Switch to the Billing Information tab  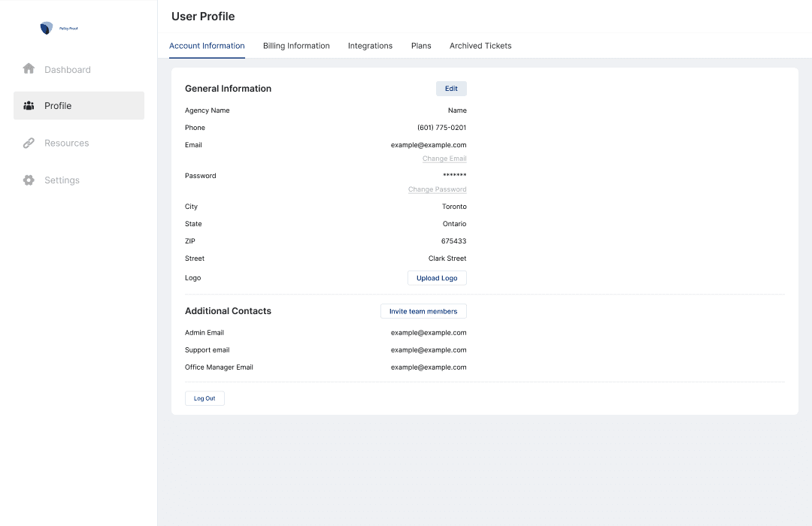coord(295,46)
